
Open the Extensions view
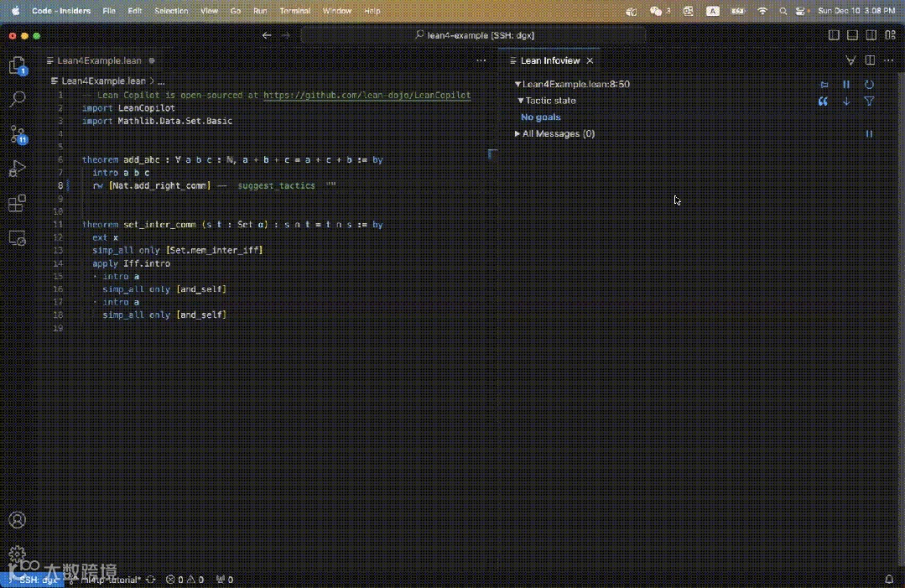point(17,204)
